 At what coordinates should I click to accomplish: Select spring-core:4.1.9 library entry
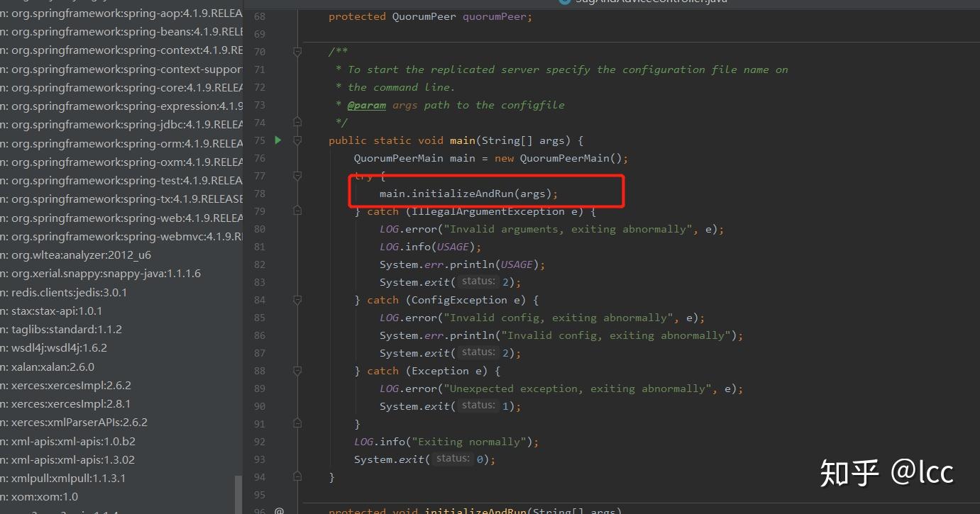(121, 87)
